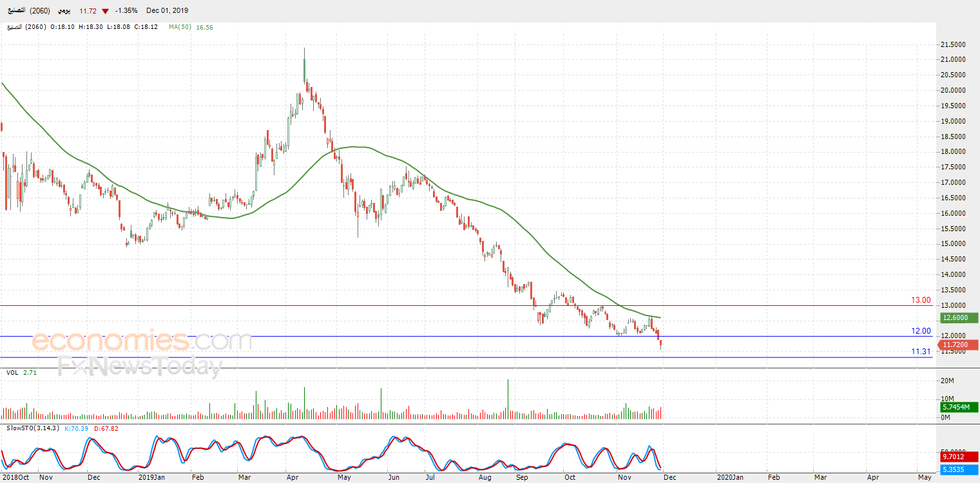The height and width of the screenshot is (483, 980).
Task: Click the tallest volume bar in late August
Action: 508,399
